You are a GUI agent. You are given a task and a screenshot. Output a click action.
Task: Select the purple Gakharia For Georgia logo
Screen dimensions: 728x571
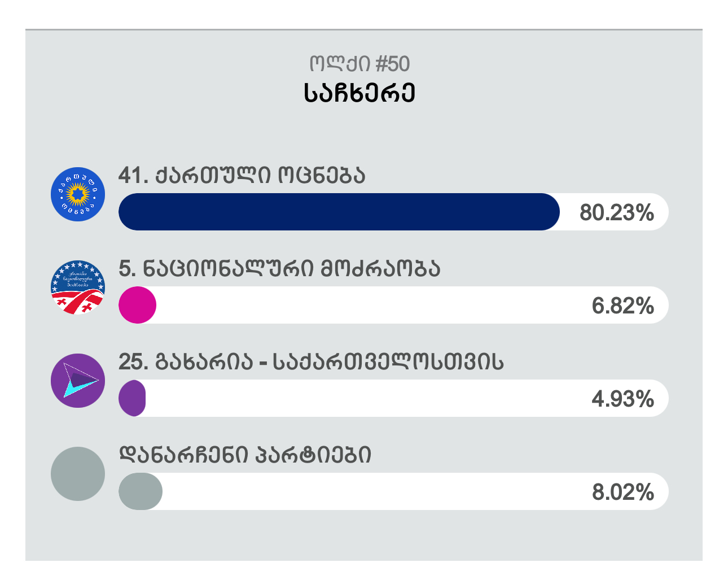[78, 381]
